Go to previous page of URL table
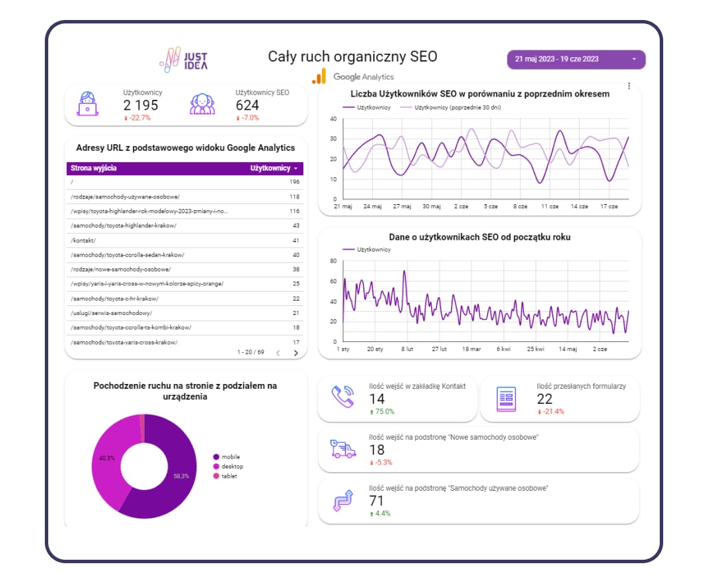Image resolution: width=708 pixels, height=588 pixels. coord(278,353)
